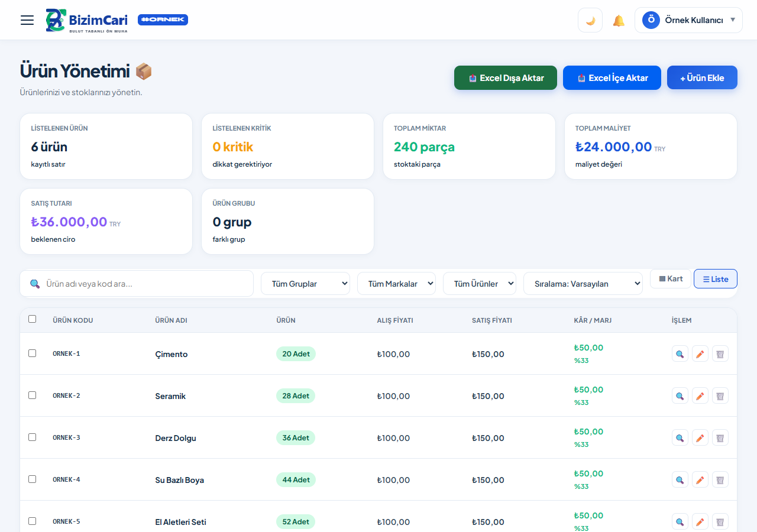The image size is (757, 532).
Task: Open the Tüm Gruplar dropdown
Action: [x=305, y=284]
